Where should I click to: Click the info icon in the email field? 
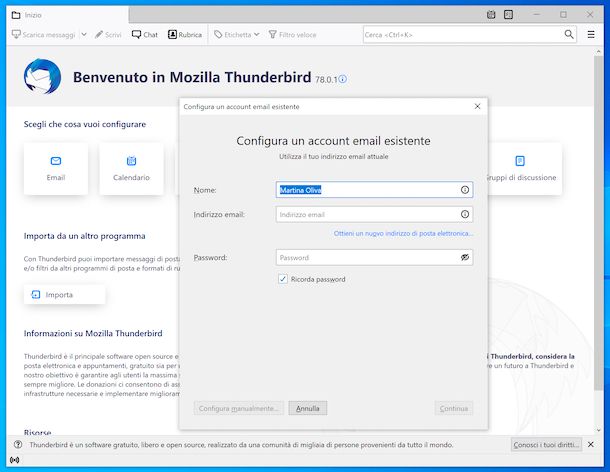pos(465,214)
